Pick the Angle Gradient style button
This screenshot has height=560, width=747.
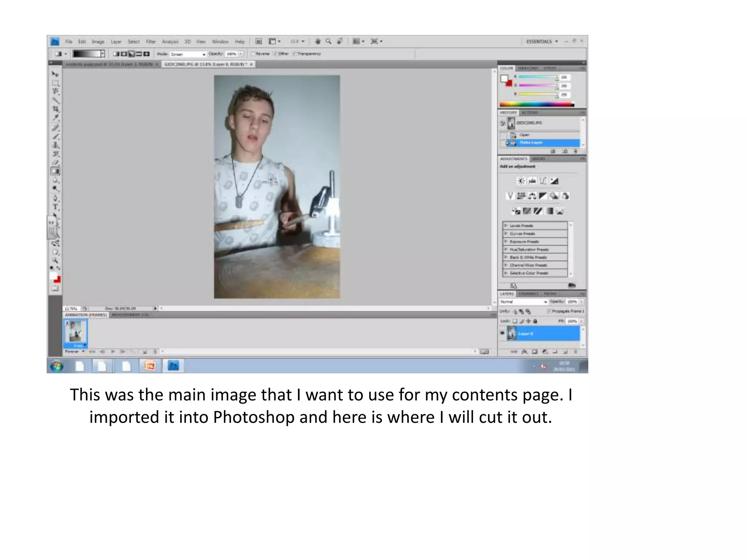pyautogui.click(x=131, y=54)
